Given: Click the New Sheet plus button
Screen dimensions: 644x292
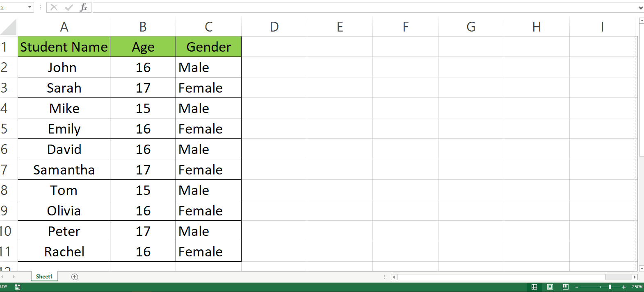Looking at the screenshot, I should [x=74, y=277].
